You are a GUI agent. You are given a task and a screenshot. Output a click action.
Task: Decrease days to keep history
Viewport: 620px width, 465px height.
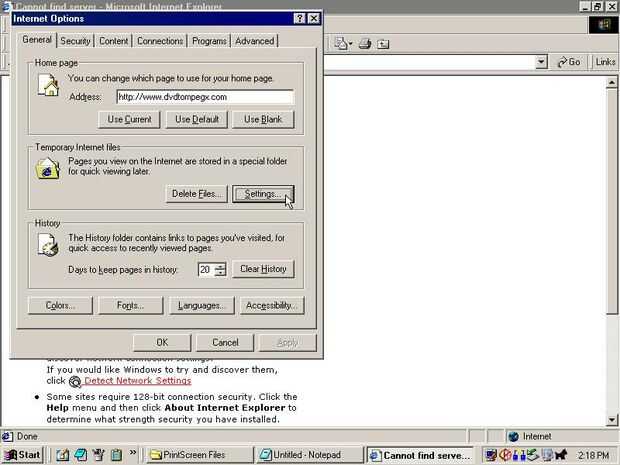(x=220, y=273)
